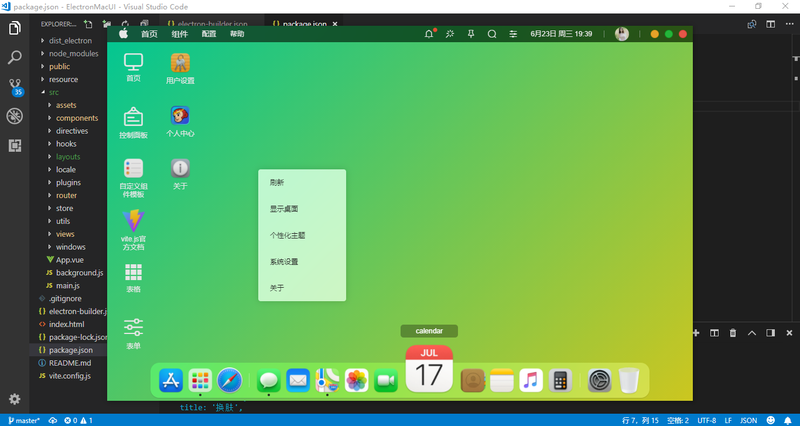Image resolution: width=800 pixels, height=426 pixels.
Task: Click the errors and warnings status indicator
Action: point(78,420)
